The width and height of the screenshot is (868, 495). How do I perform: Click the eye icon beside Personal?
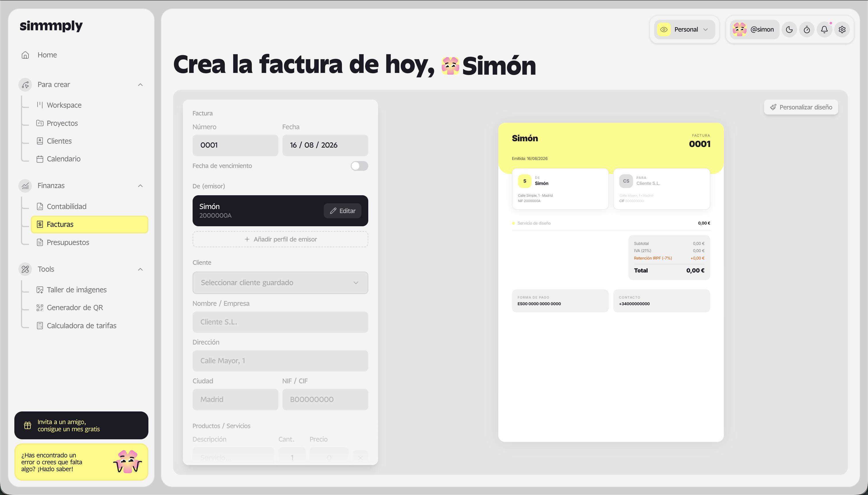pos(664,30)
